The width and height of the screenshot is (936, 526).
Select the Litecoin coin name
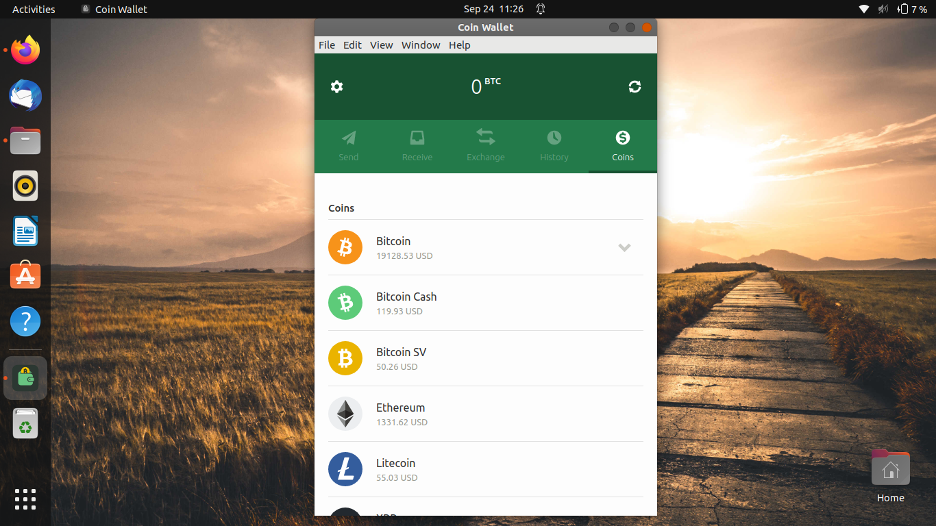pos(396,463)
